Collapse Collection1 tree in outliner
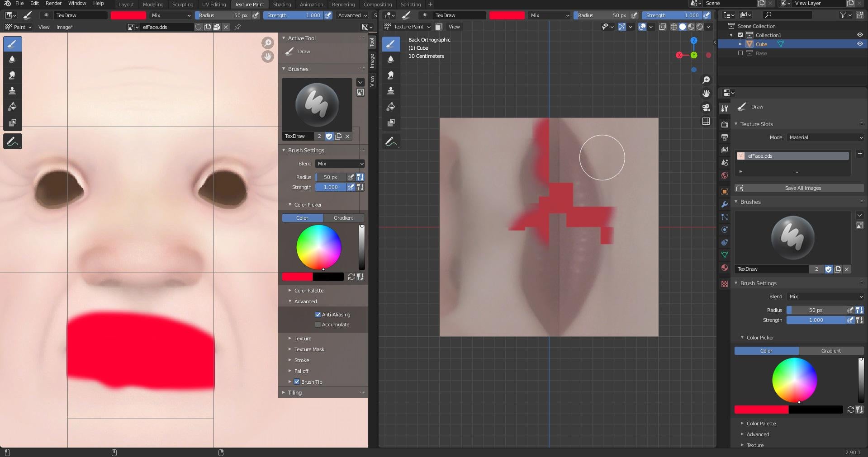 (x=731, y=35)
